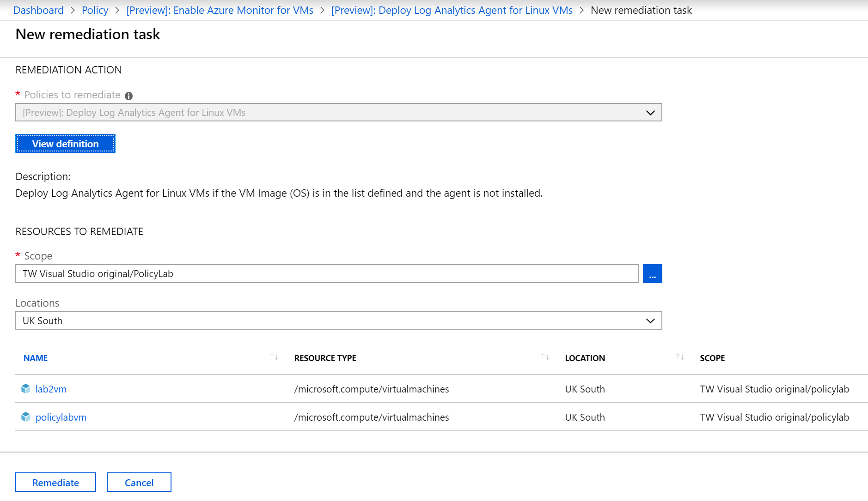This screenshot has height=501, width=868.
Task: Open info tooltip beside Policies to remediate
Action: point(128,95)
